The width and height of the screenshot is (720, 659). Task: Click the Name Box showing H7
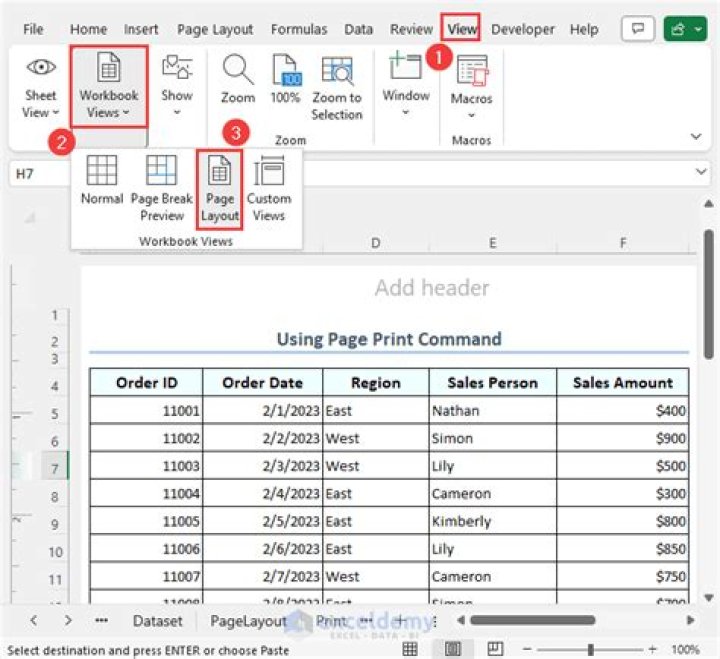pos(39,174)
